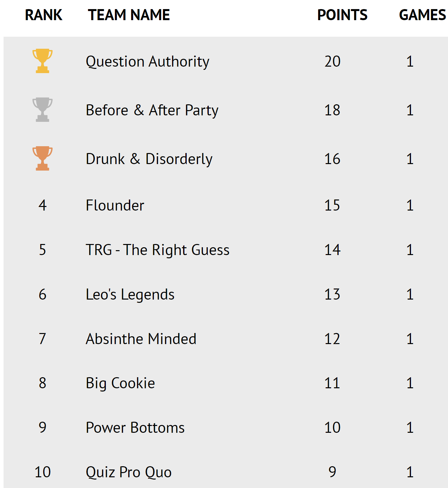Open the Absinthe Minded team
This screenshot has height=488, width=448.
click(x=141, y=339)
